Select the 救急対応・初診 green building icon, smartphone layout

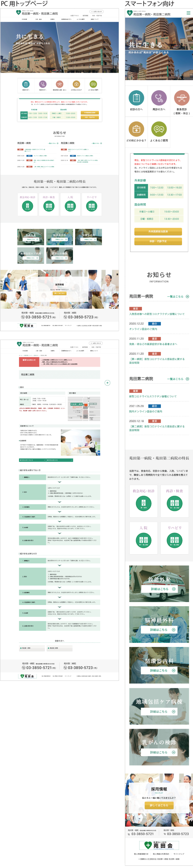143,503
